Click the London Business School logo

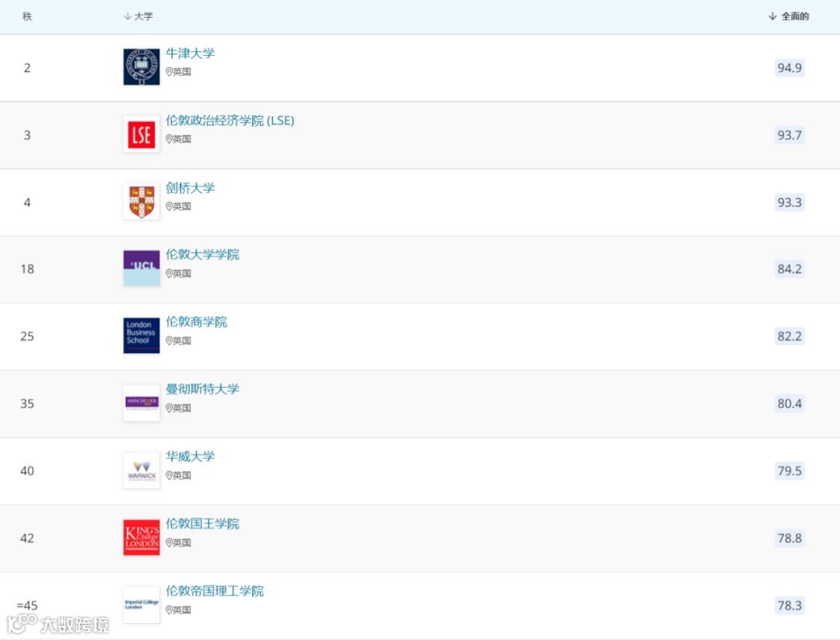(x=142, y=336)
